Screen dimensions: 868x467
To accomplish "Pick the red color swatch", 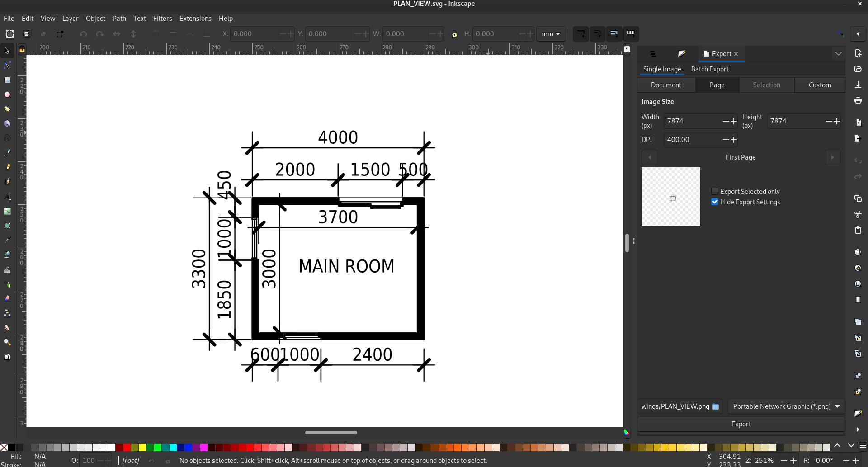I will coord(127,448).
